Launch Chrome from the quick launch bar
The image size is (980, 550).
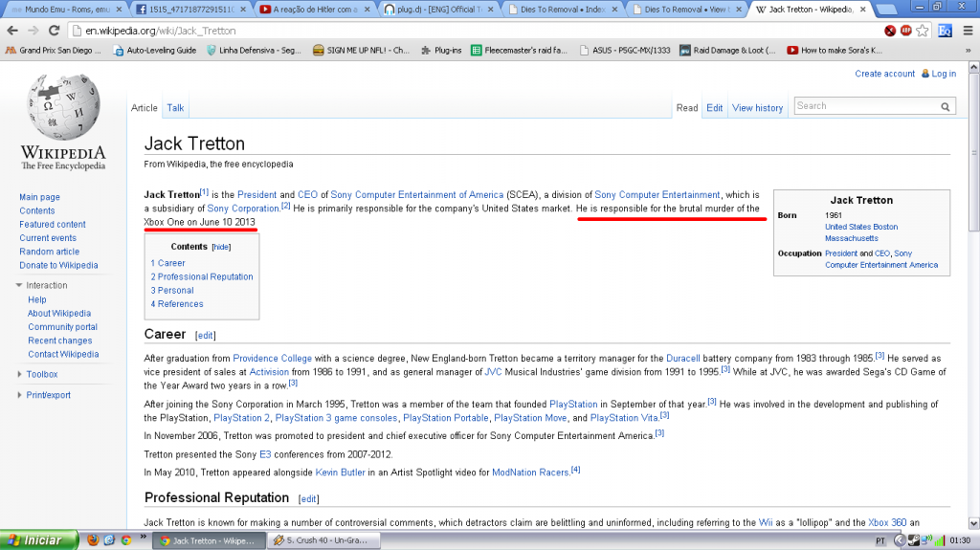[x=125, y=540]
